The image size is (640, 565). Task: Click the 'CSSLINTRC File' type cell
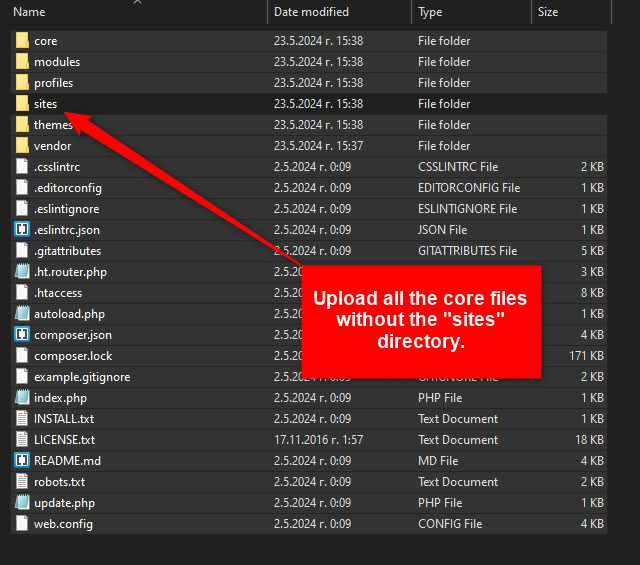(x=458, y=167)
